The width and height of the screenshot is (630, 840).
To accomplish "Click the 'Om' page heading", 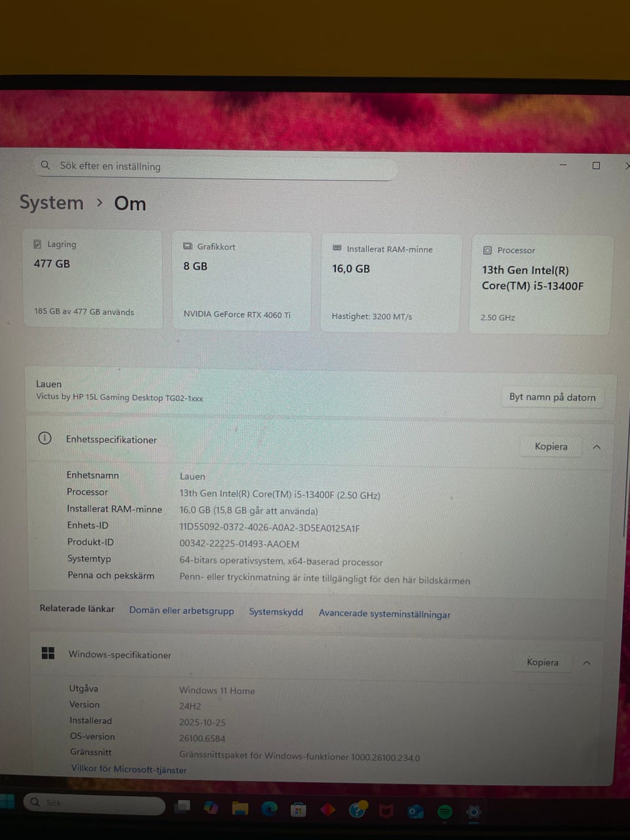I will tap(130, 203).
